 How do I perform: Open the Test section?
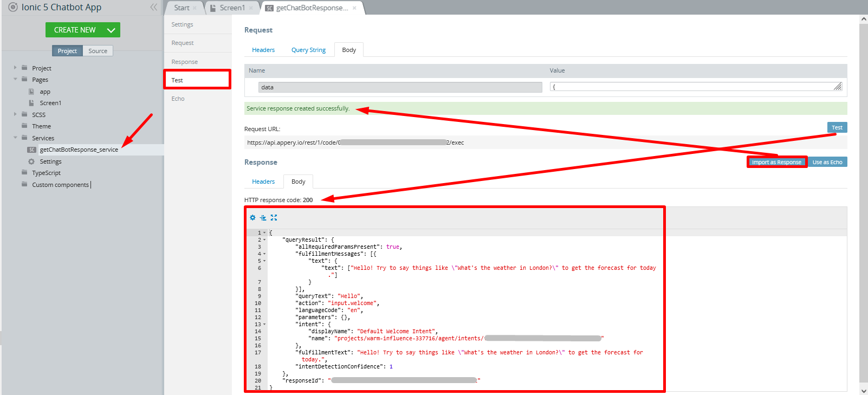[198, 80]
